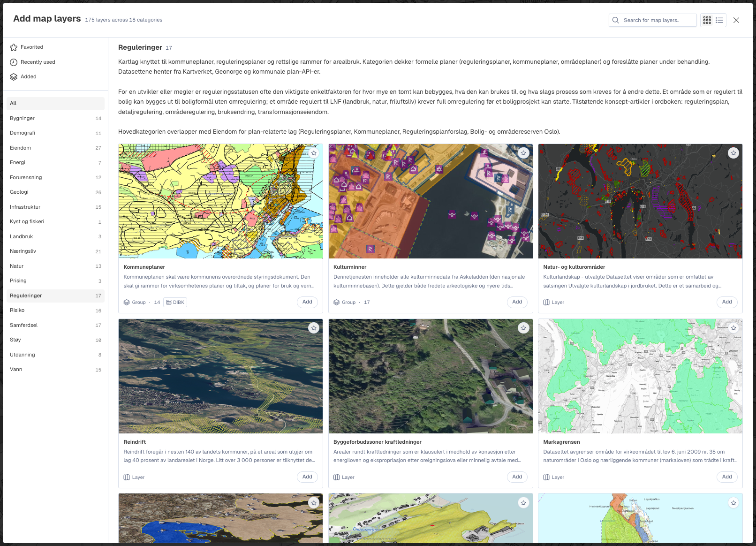
Task: Click the Kulturminner card title
Action: (350, 267)
